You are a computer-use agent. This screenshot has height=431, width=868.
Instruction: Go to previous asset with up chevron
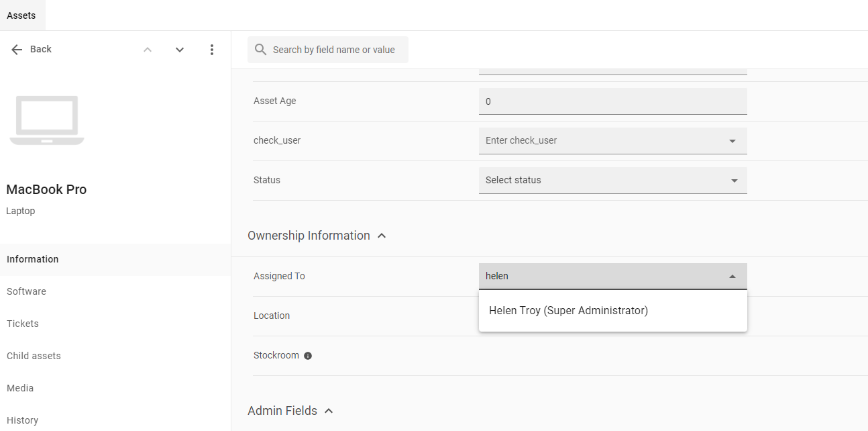point(148,50)
